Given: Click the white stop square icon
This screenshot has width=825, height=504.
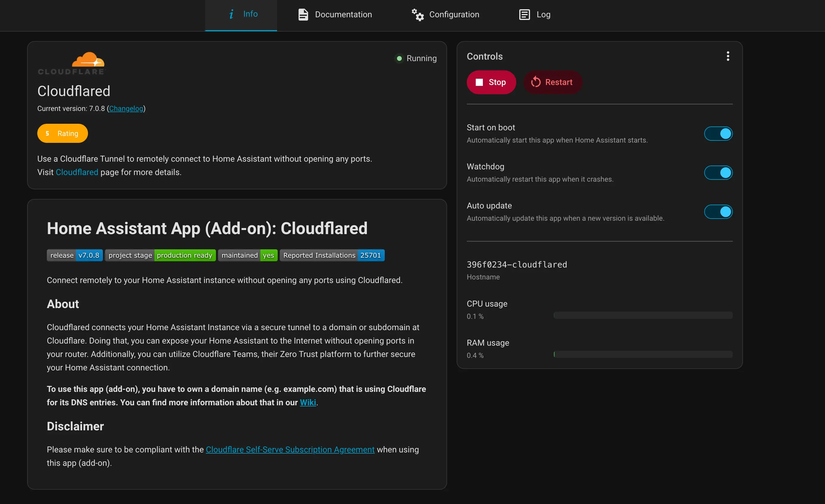Looking at the screenshot, I should (479, 82).
